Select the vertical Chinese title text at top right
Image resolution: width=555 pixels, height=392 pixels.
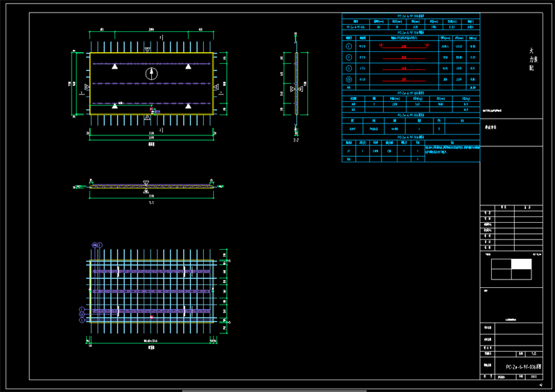pos(533,59)
